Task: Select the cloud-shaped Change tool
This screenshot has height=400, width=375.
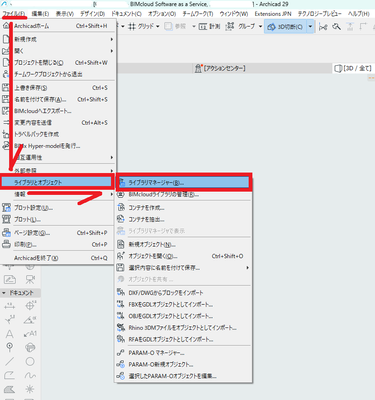Action: click(x=30, y=347)
